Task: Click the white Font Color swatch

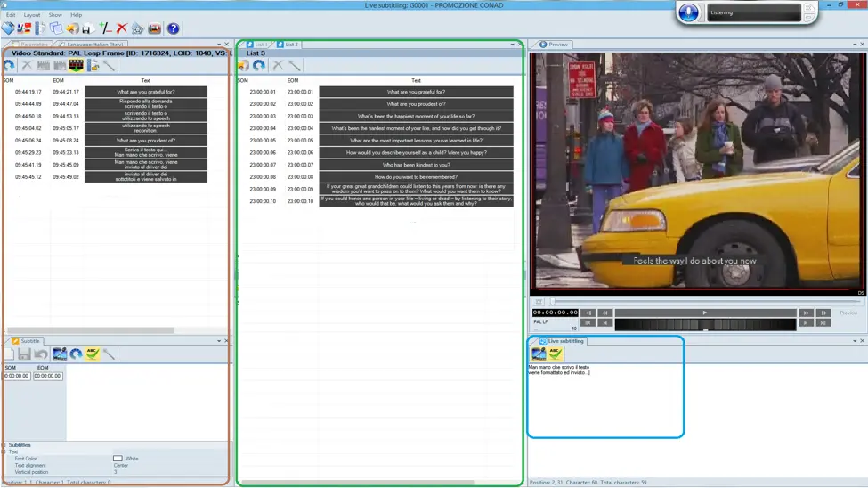Action: [118, 459]
